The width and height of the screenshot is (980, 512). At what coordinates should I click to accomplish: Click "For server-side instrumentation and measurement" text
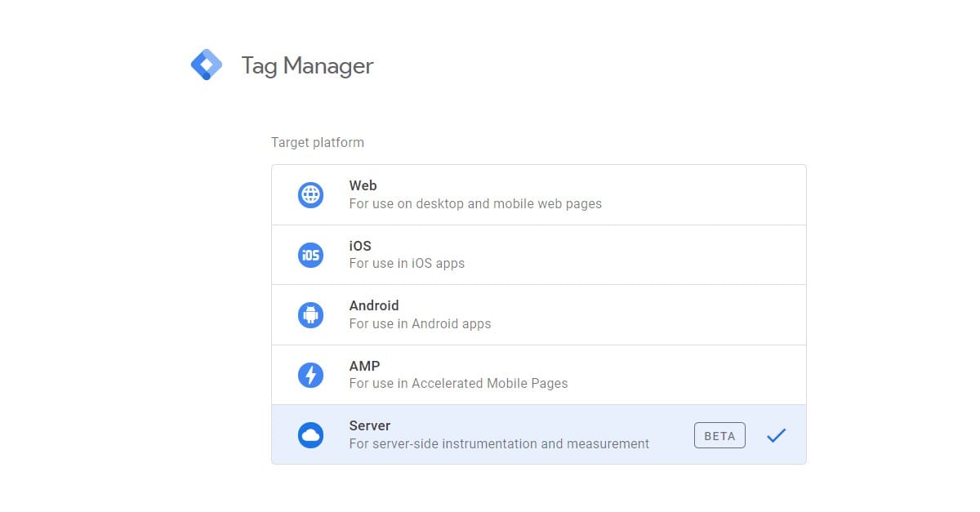click(499, 444)
